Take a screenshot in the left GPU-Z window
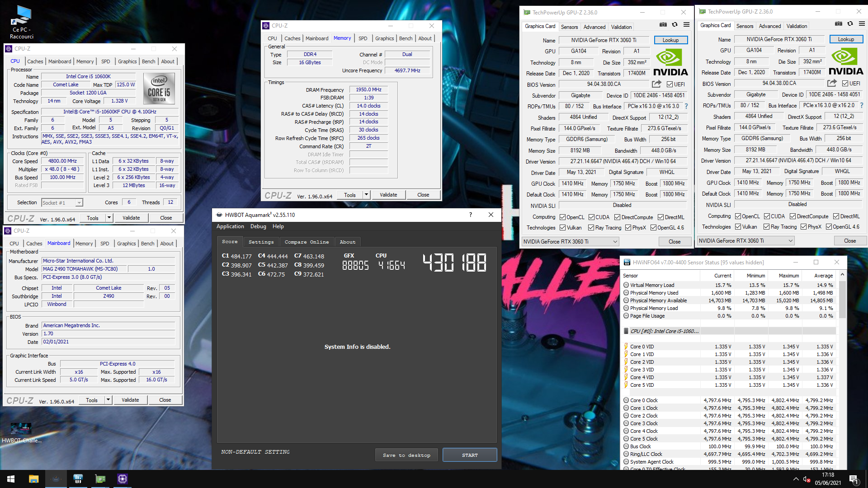 pos(663,25)
